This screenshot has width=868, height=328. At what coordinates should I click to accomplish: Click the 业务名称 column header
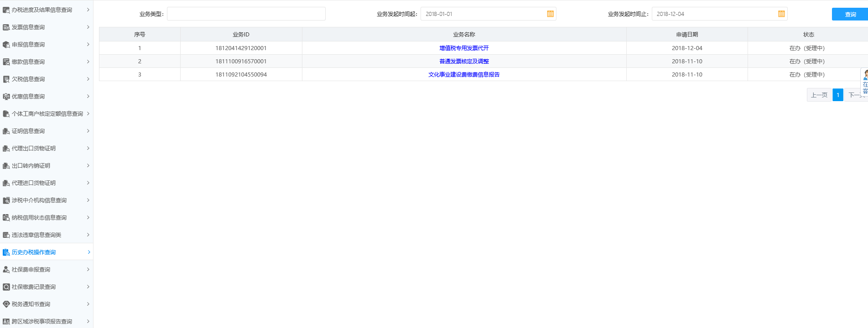tap(464, 35)
